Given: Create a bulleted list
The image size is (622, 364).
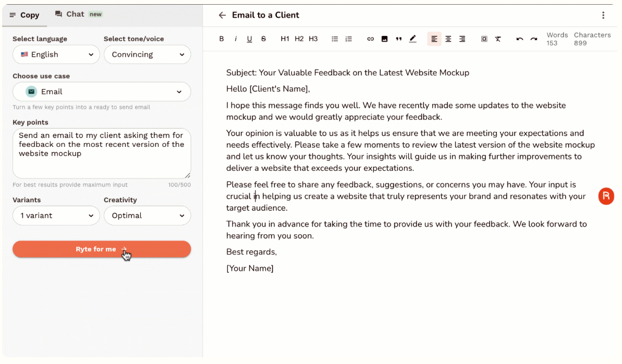Looking at the screenshot, I should click(x=335, y=39).
